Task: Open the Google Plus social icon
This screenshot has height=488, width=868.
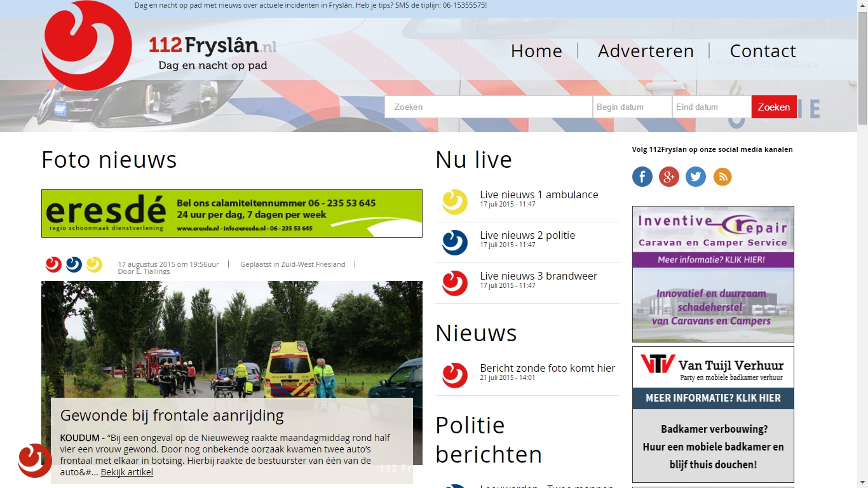Action: tap(668, 177)
